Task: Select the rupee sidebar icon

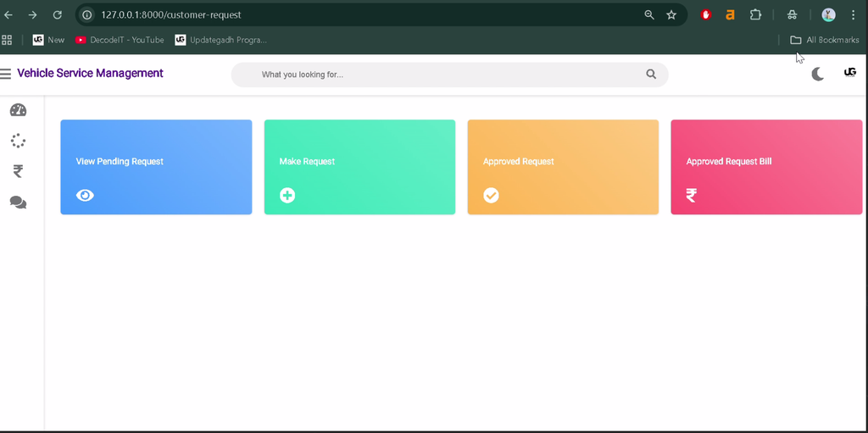Action: pyautogui.click(x=19, y=172)
